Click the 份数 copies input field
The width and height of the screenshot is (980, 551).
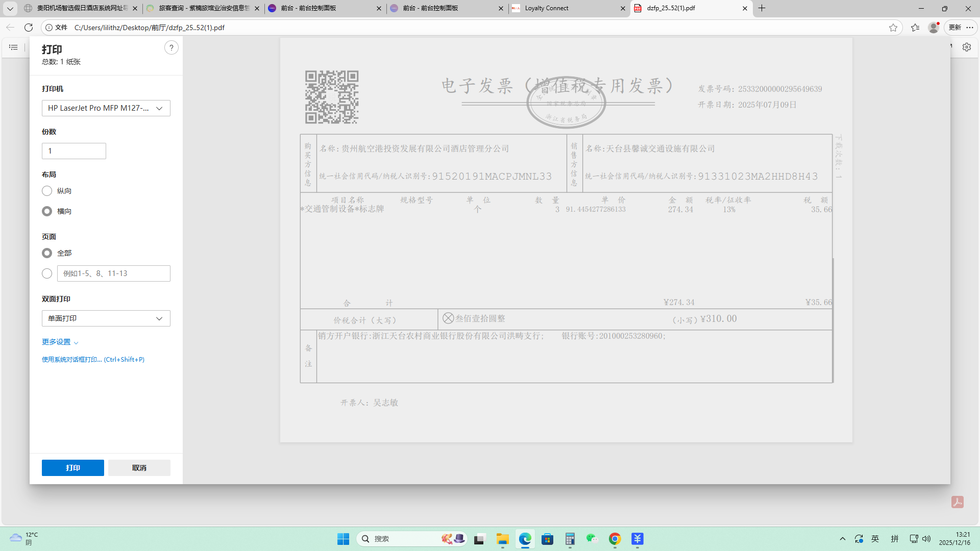73,151
